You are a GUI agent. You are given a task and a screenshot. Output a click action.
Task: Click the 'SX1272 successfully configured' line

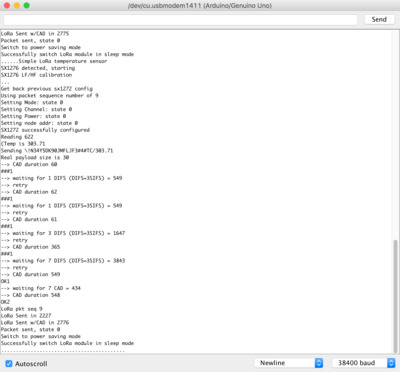(45, 130)
